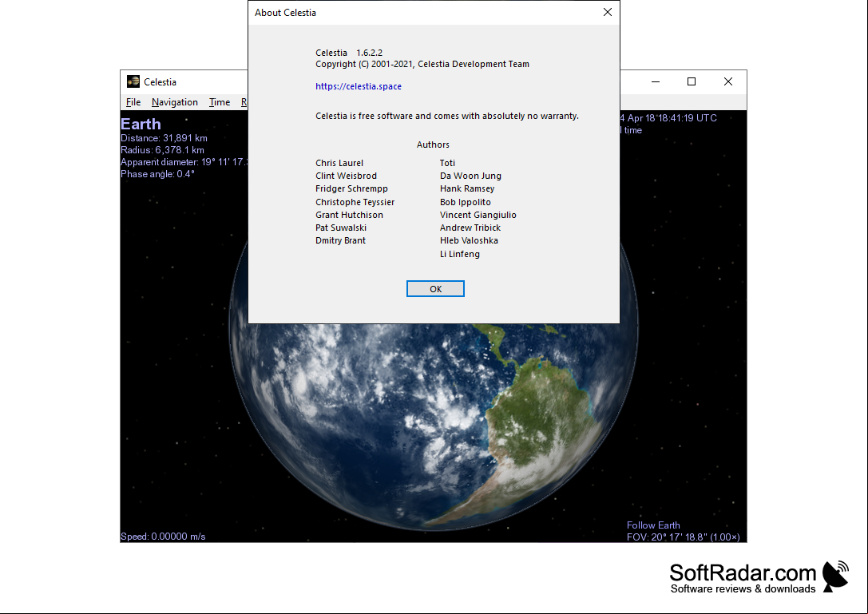Click the OK button in About Celestia

pyautogui.click(x=435, y=288)
